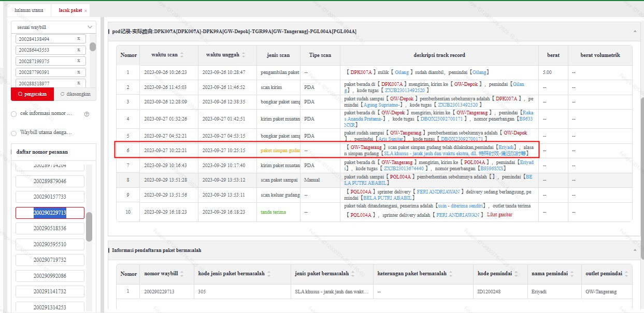Sort by keterangan paket bermasalah arrows

point(451,274)
